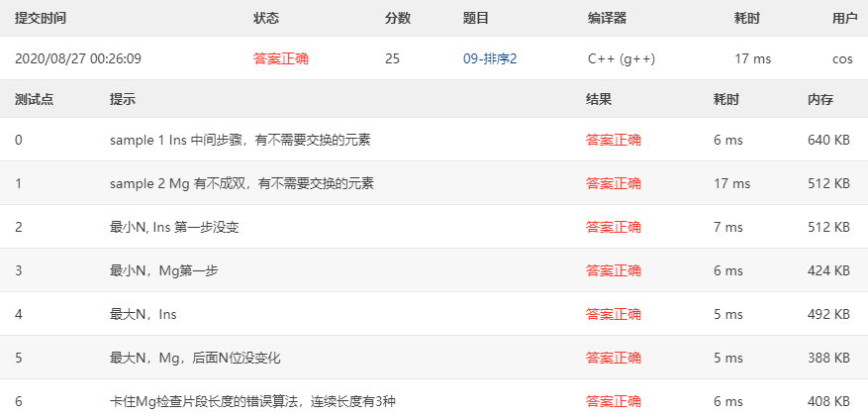Click the memory value 424 KB
This screenshot has height=418, width=868.
(x=828, y=271)
